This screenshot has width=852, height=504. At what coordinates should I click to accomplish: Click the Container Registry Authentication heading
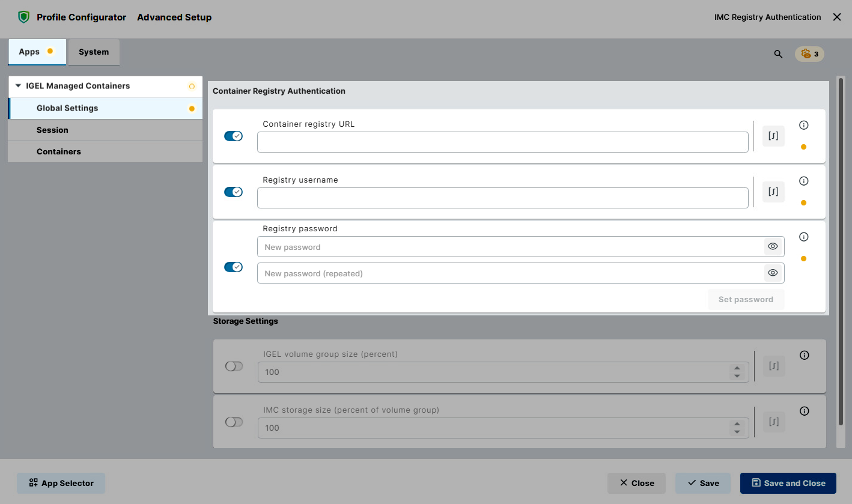[x=279, y=91]
